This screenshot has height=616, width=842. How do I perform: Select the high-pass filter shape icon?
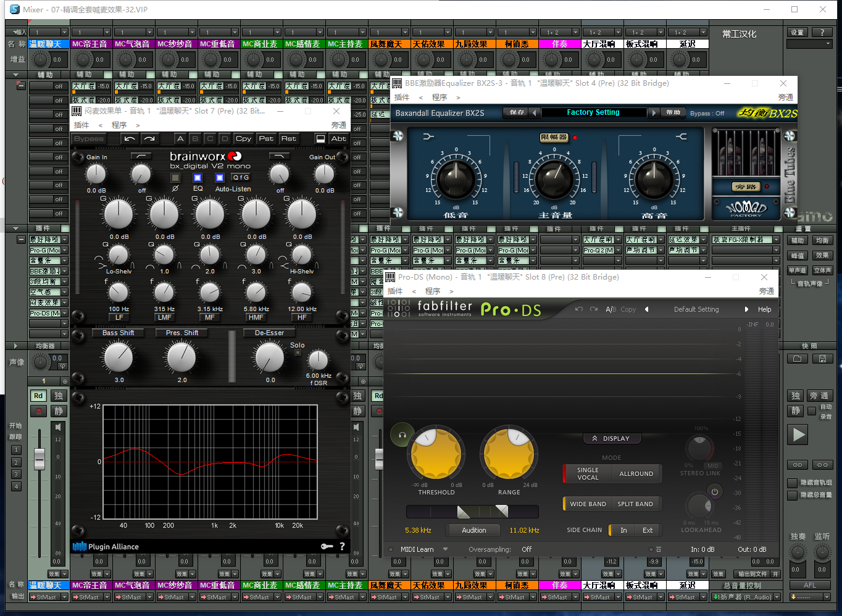[x=142, y=156]
